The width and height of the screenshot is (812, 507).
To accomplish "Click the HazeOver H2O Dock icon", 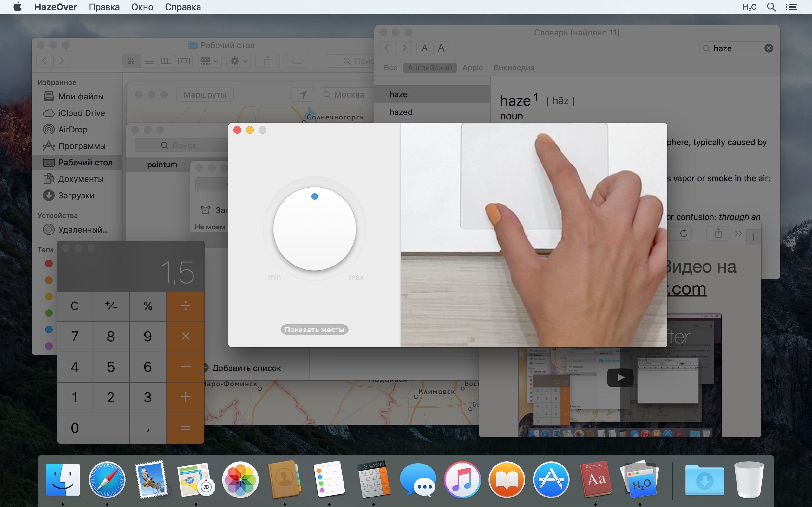I will pyautogui.click(x=640, y=479).
